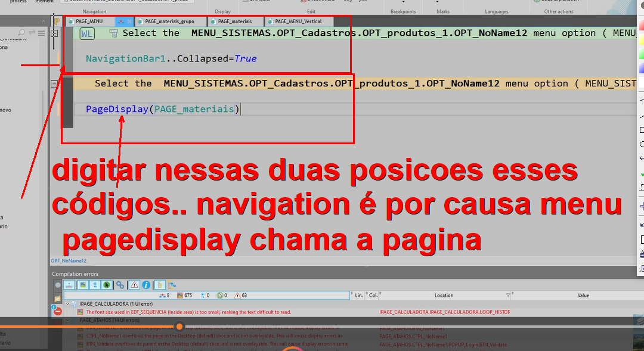Viewport: 644px width, 351px height.
Task: Click the Languages ribbon group label
Action: pyautogui.click(x=497, y=11)
